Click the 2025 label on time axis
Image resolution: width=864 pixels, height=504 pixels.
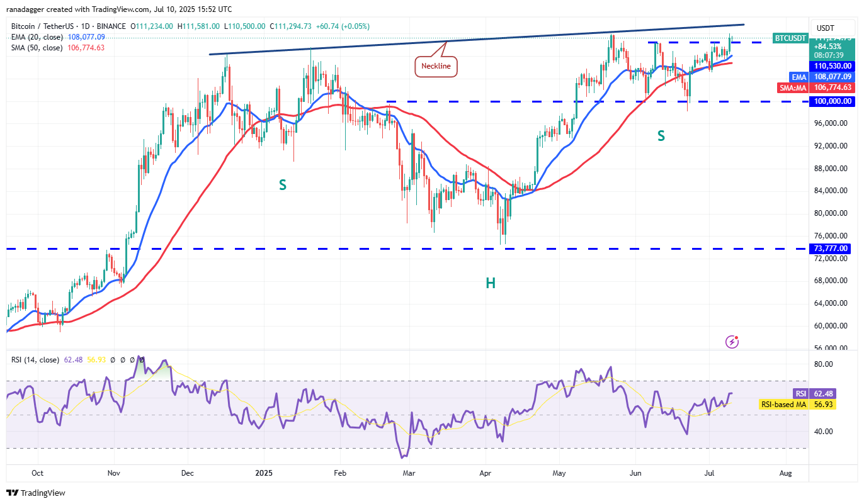(264, 471)
